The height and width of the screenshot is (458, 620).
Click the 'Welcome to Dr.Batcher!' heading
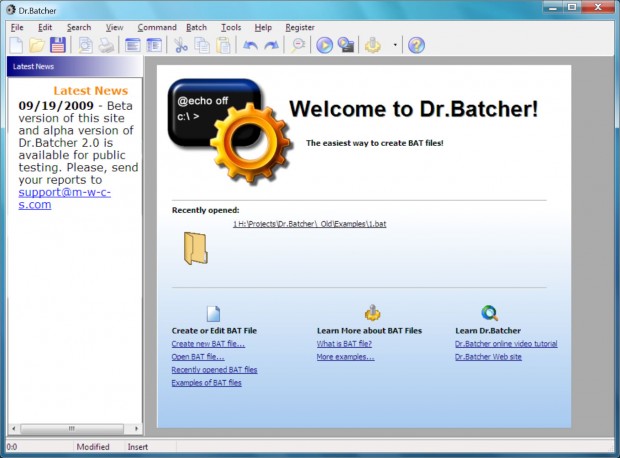tap(414, 109)
